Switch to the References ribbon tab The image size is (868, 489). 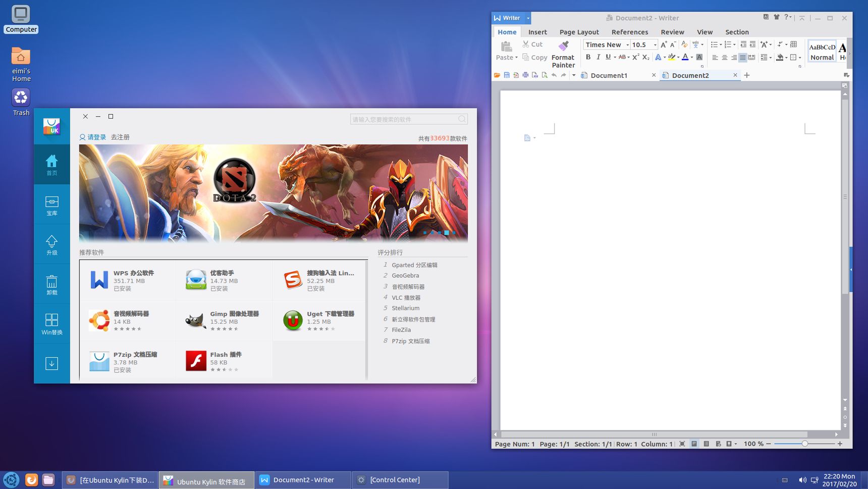630,32
